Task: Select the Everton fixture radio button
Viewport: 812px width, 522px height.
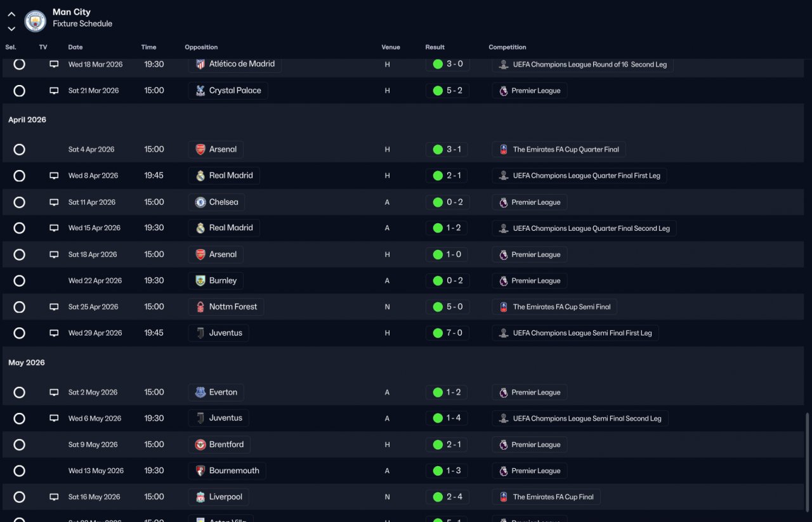Action: 20,393
